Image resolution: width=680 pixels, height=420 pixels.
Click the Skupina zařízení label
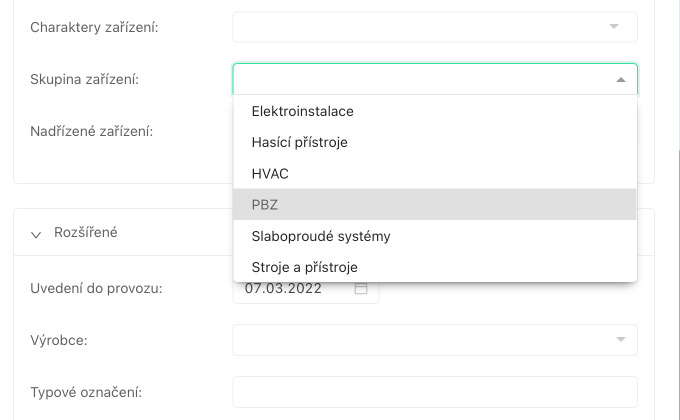tap(84, 79)
